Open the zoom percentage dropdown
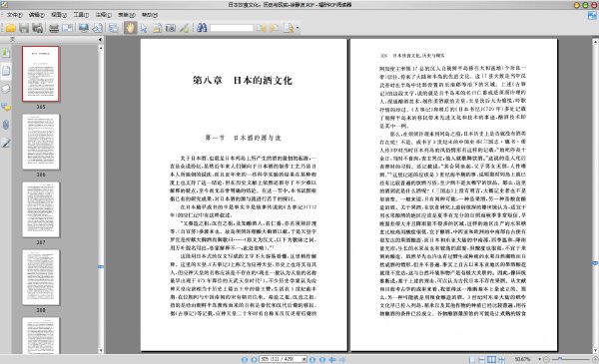 coord(539,359)
